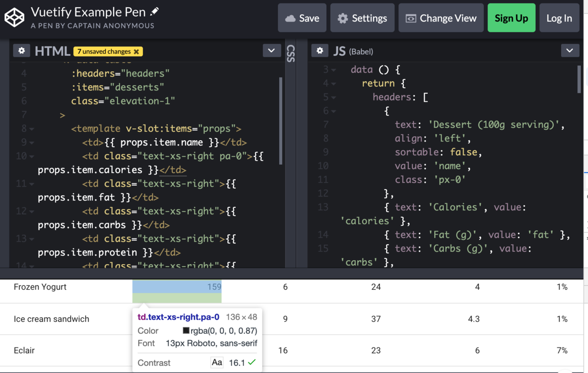Click the black color swatch in tooltip
Image resolution: width=588 pixels, height=373 pixels.
tap(186, 331)
